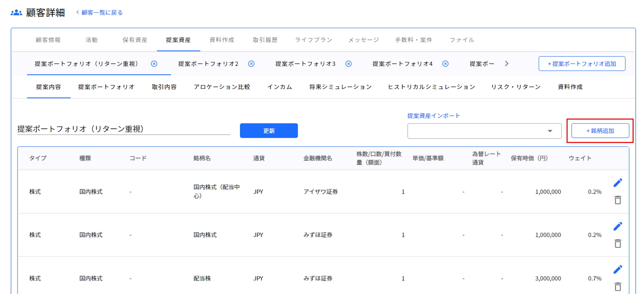Edit the みずほ証券 国内株式 entry
This screenshot has width=644, height=294.
click(618, 226)
